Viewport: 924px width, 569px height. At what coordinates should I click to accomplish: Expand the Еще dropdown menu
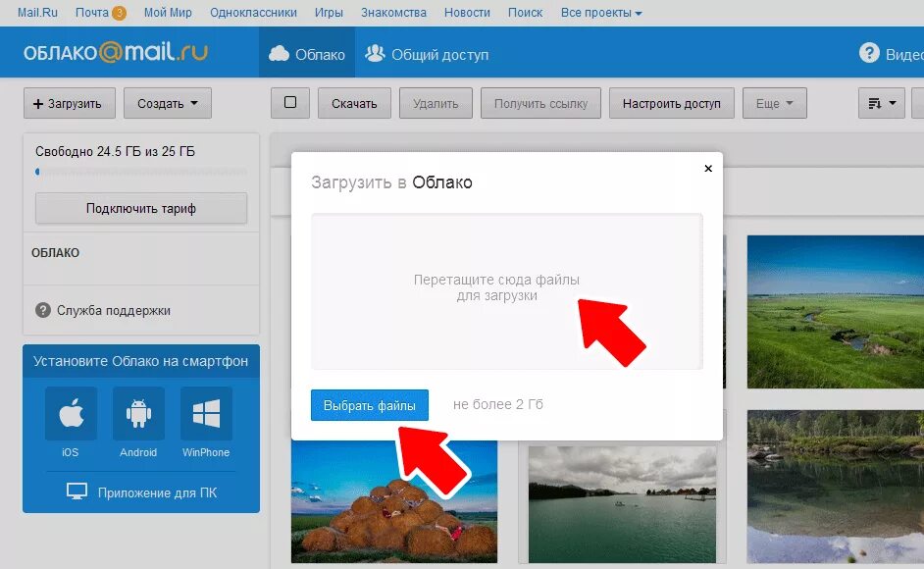(774, 103)
